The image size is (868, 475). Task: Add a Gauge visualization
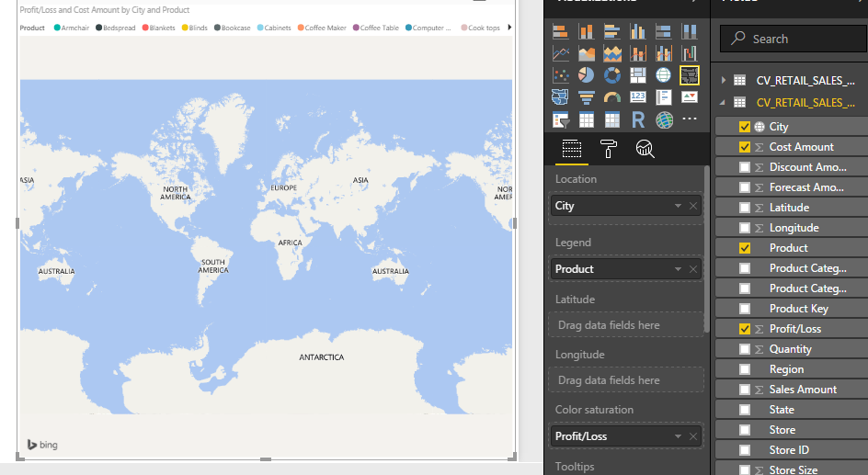(611, 97)
